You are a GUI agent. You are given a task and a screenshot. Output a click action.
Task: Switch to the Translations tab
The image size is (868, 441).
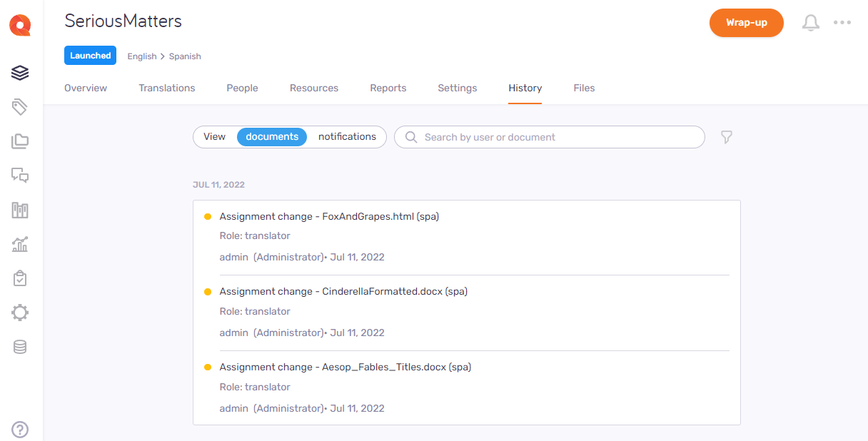167,88
